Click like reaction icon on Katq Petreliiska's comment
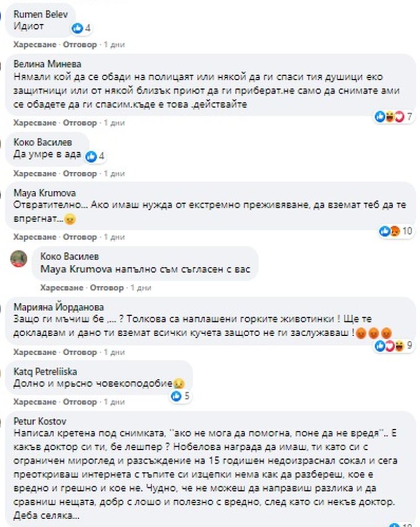The height and width of the screenshot is (527, 420). click(x=176, y=396)
